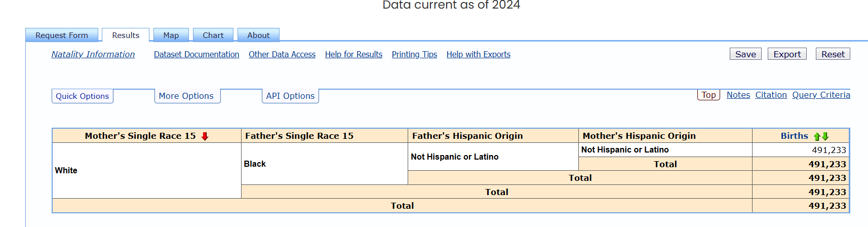Switch to the Chart tab
This screenshot has width=868, height=227.
coord(213,35)
